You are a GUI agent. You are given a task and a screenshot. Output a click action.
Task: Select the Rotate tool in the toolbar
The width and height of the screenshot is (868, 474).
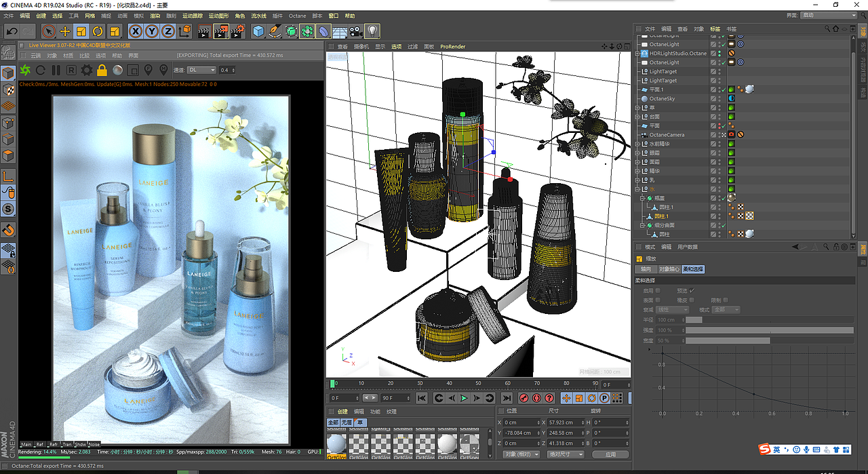98,31
